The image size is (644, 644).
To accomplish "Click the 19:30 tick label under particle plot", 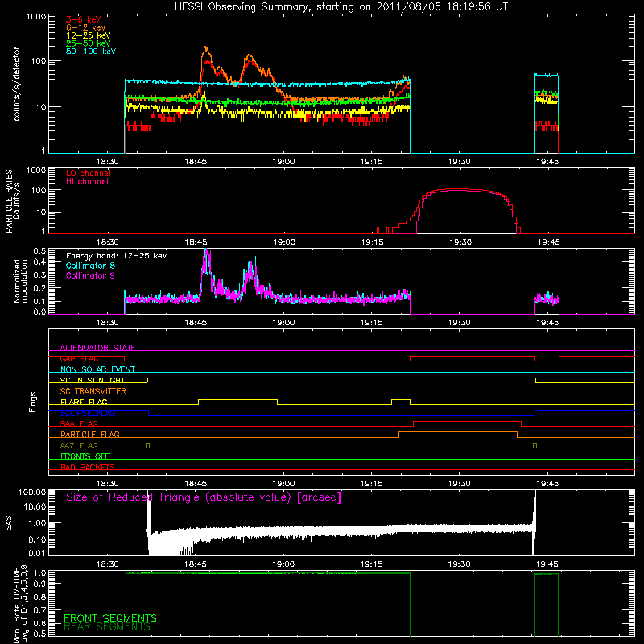I will coord(460,242).
